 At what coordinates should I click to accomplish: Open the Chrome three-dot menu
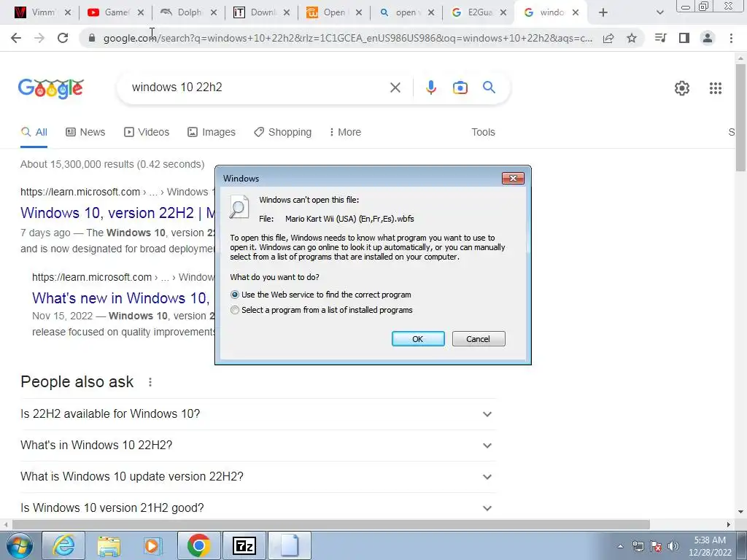tap(731, 38)
